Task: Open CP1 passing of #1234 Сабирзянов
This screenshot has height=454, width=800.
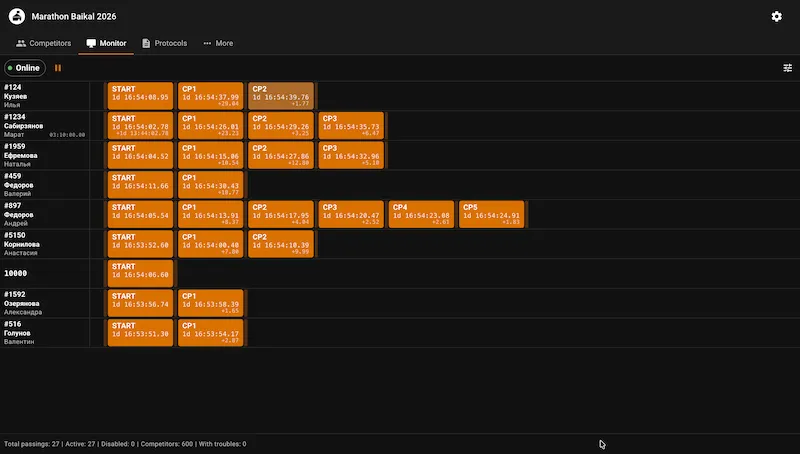Action: pos(211,125)
